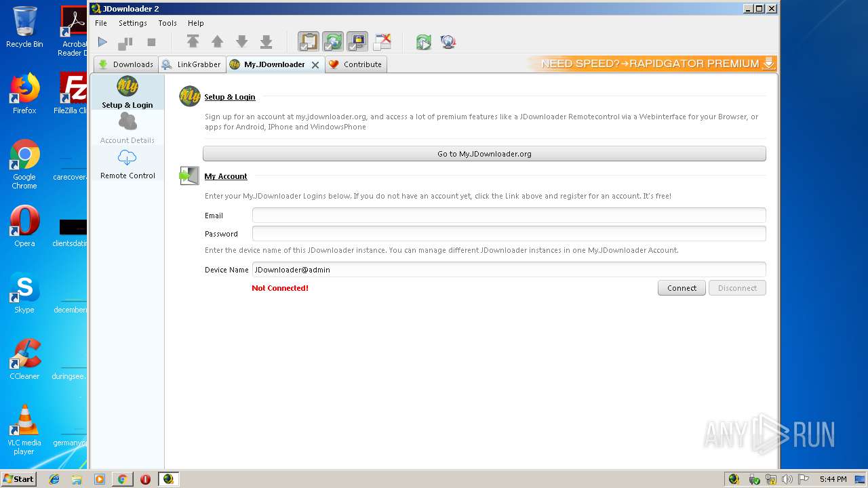Open Windows Media Player taskbar icon

pos(100,479)
